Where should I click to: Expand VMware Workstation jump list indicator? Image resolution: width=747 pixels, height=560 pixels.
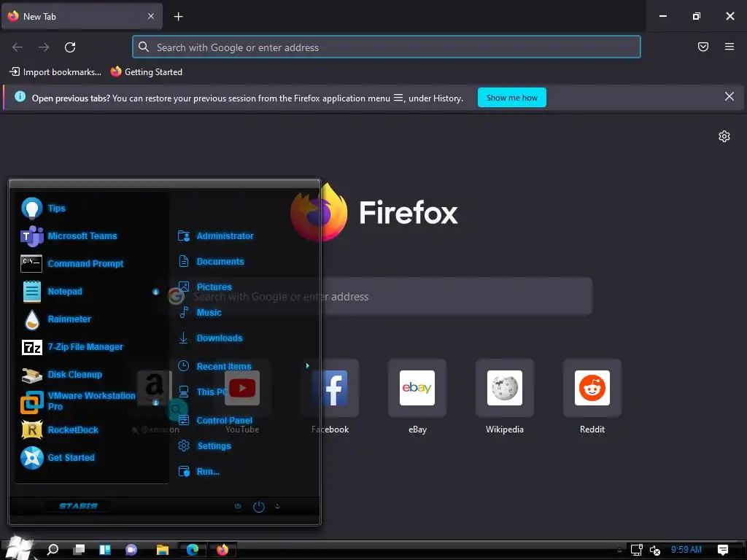coord(155,402)
